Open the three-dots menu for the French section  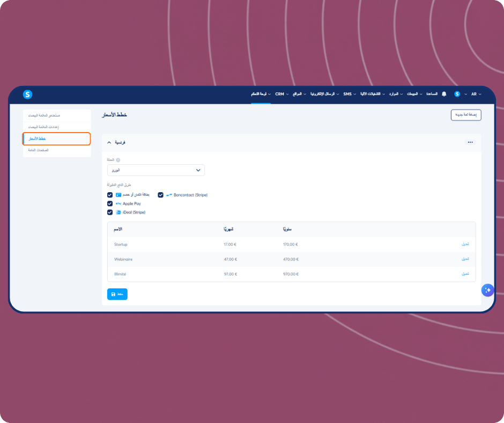pos(470,142)
